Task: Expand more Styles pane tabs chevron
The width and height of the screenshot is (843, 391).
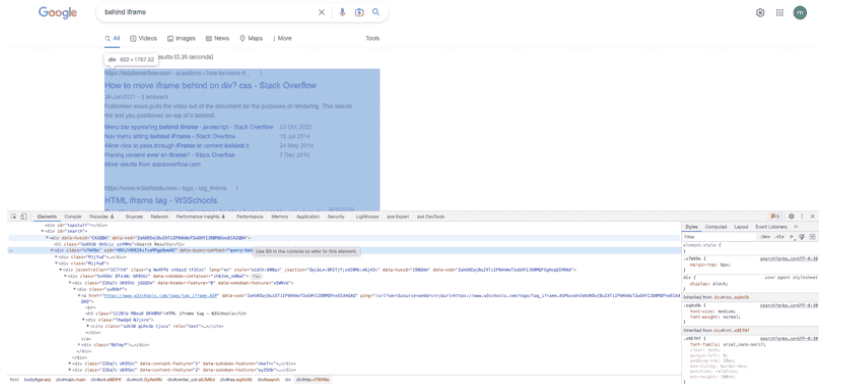Action: point(796,227)
